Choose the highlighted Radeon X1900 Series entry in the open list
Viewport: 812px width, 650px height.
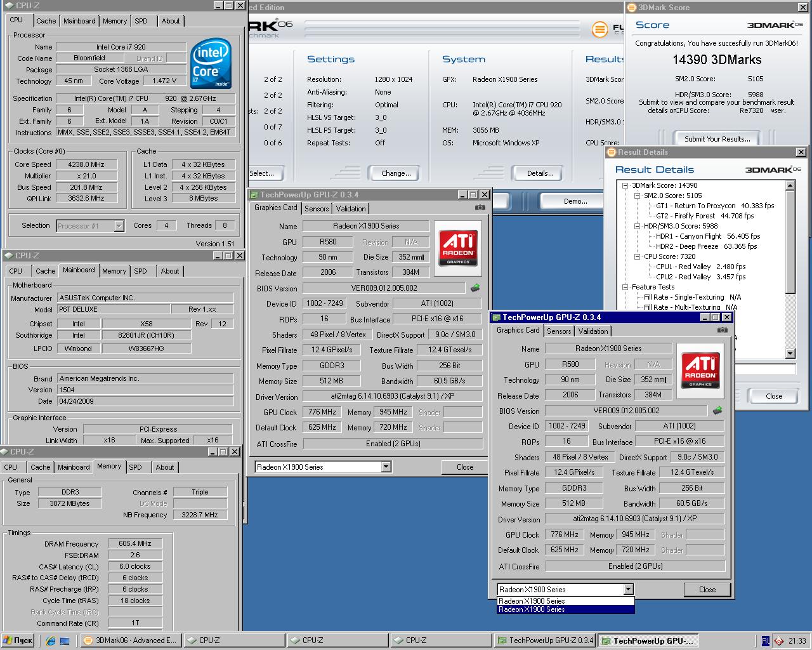[x=565, y=609]
